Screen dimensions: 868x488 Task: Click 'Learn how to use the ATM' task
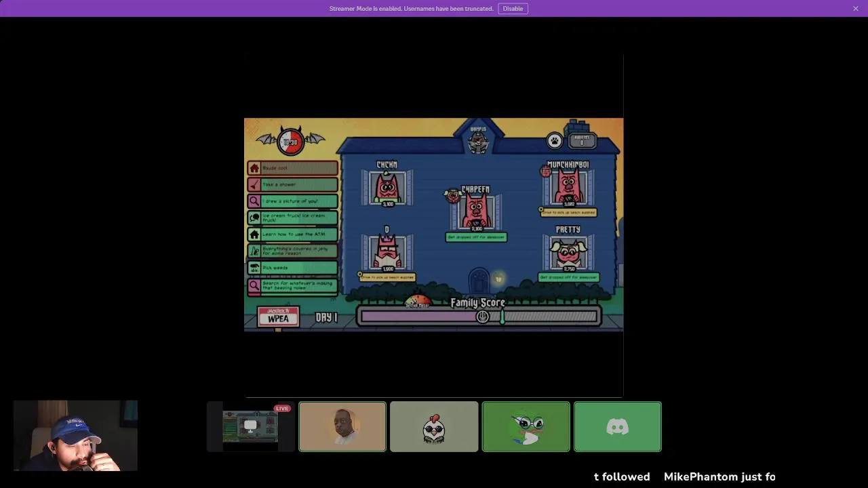pyautogui.click(x=292, y=235)
